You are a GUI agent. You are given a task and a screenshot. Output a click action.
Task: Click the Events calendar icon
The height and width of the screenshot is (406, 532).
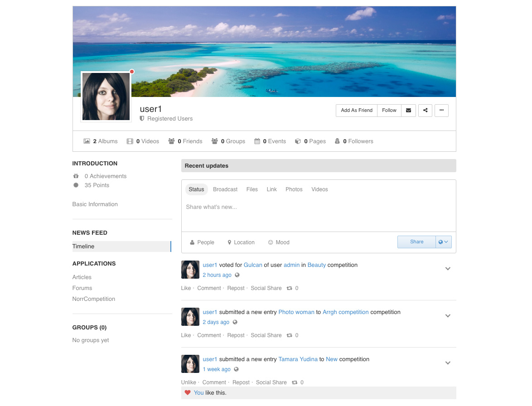[257, 141]
